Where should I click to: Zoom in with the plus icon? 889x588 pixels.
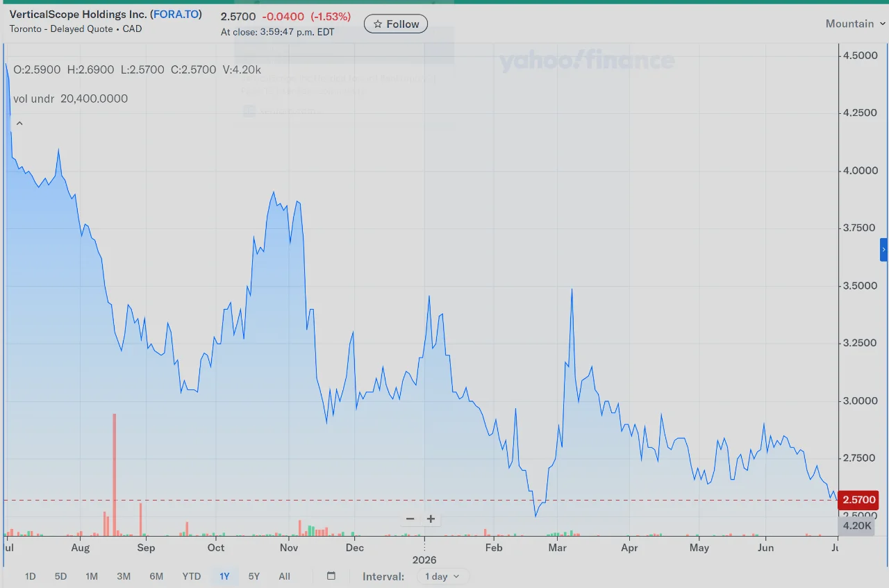coord(431,519)
